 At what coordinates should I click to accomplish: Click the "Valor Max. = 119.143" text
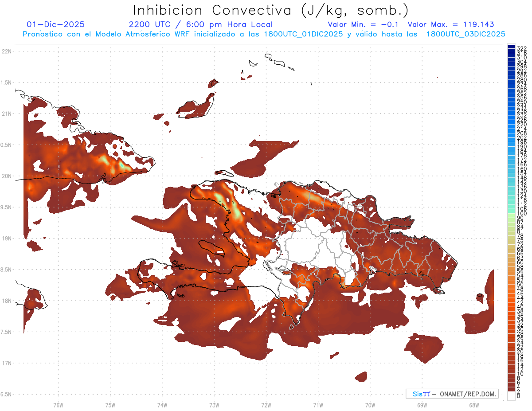tap(451, 25)
